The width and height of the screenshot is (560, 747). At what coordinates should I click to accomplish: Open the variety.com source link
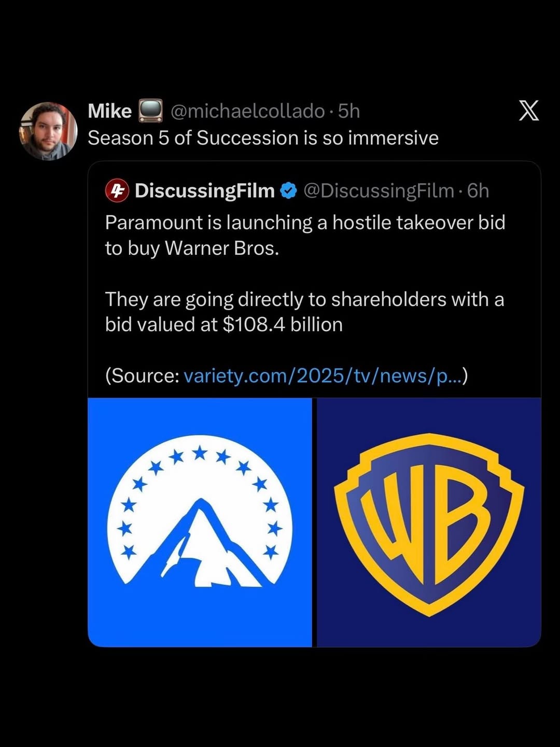(x=321, y=376)
